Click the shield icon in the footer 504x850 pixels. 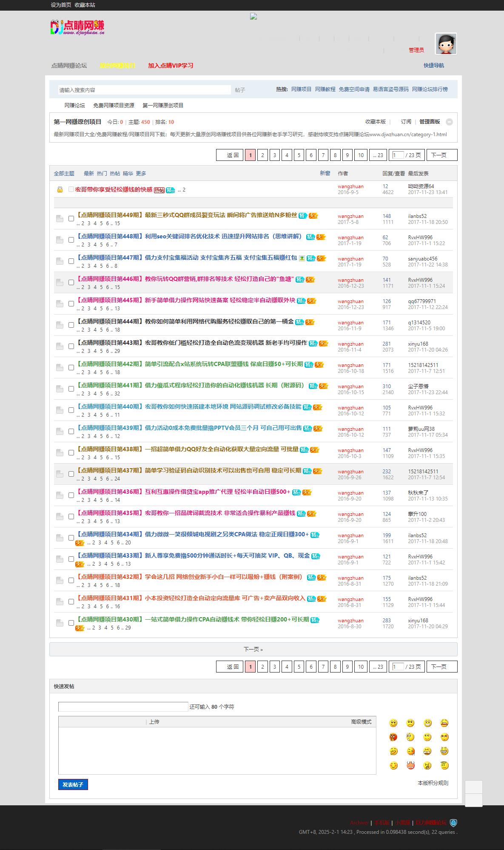click(x=453, y=823)
